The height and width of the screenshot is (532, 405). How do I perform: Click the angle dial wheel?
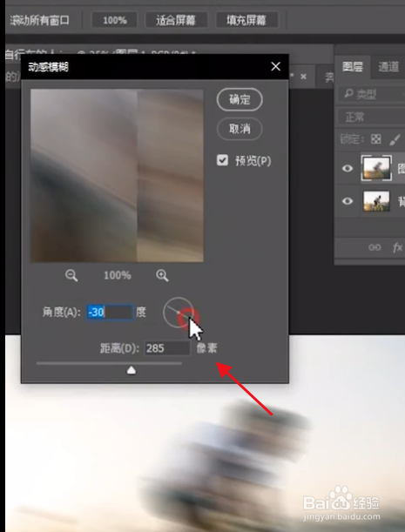(178, 313)
